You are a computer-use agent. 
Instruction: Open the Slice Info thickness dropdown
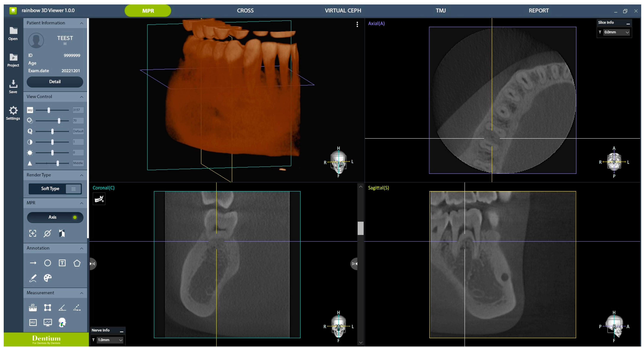617,32
